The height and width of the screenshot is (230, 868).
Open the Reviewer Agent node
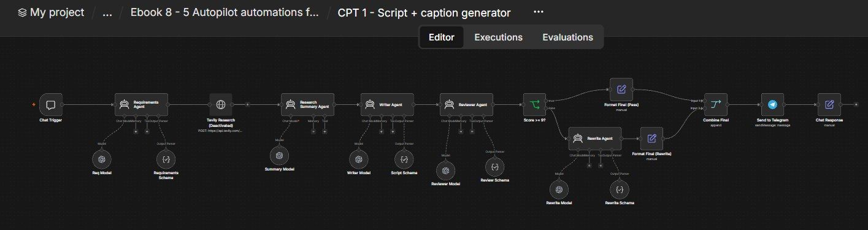[x=466, y=105]
